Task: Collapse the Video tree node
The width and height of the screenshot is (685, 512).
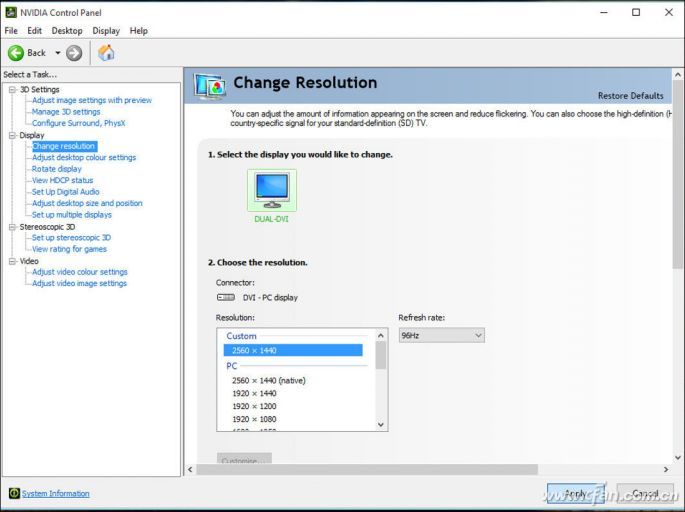Action: [x=12, y=261]
